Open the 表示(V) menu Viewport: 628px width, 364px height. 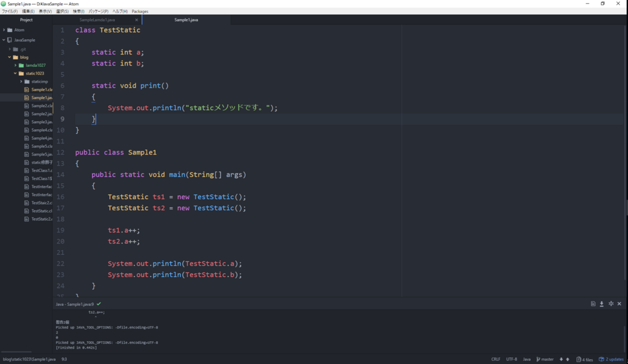coord(45,11)
